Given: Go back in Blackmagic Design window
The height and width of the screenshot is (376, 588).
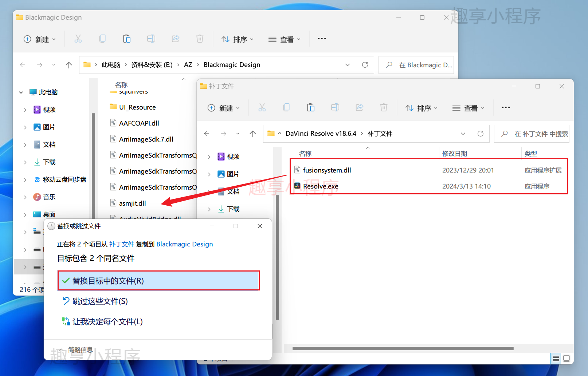Looking at the screenshot, I should tap(23, 65).
